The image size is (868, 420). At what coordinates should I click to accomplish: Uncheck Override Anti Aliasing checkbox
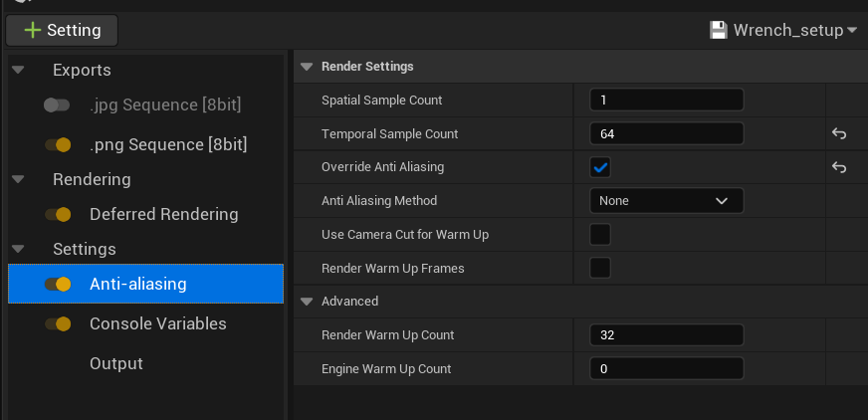(600, 167)
